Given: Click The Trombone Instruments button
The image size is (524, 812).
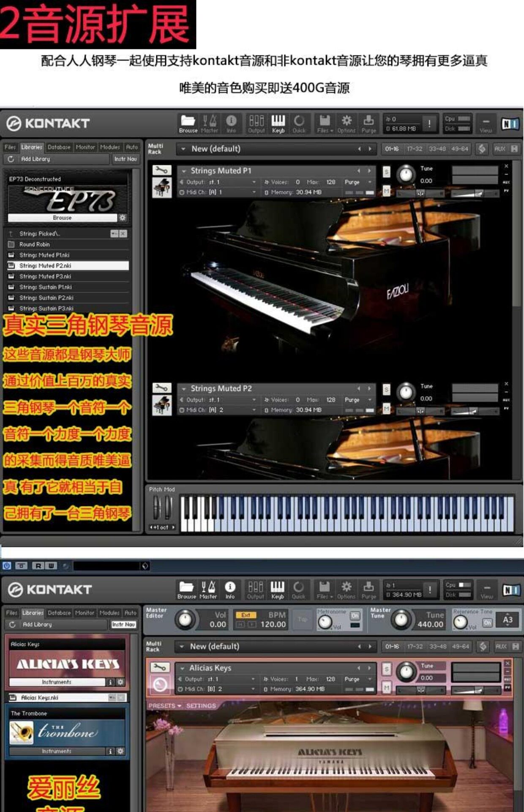Looking at the screenshot, I should click(57, 751).
